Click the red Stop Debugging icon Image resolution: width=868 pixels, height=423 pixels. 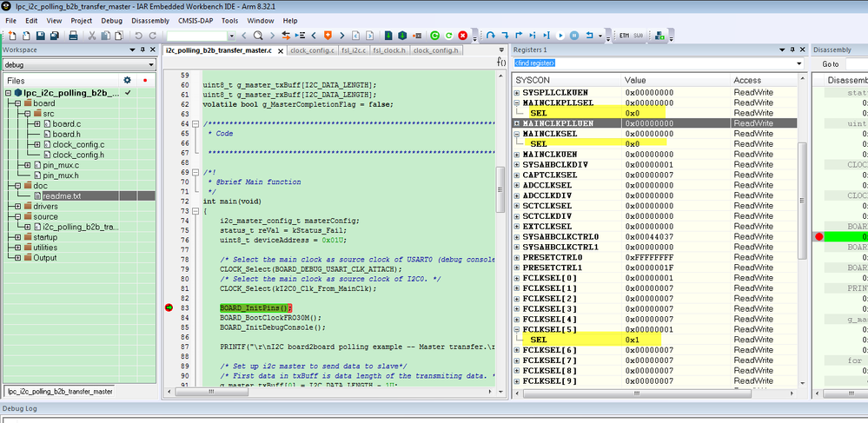[x=463, y=36]
